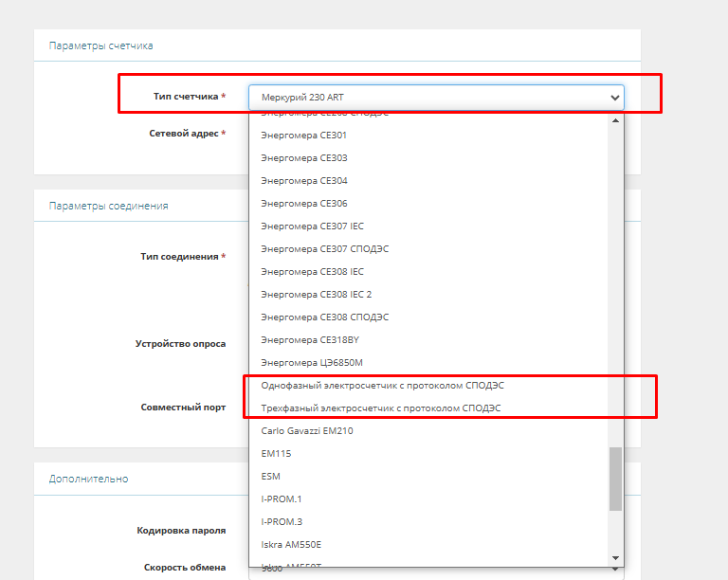Screen dimensions: 728x580
Task: Pick Энергомера CE318BY from list
Action: point(428,340)
